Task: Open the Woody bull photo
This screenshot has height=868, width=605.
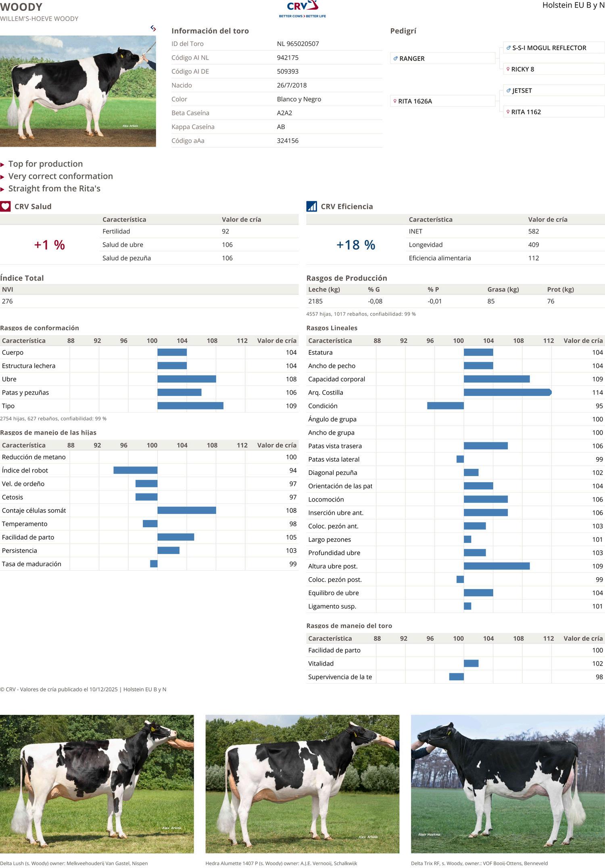Action: [78, 91]
